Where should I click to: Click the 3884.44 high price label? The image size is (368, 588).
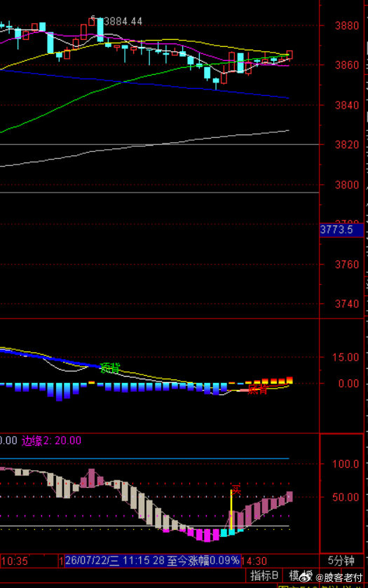tap(123, 22)
